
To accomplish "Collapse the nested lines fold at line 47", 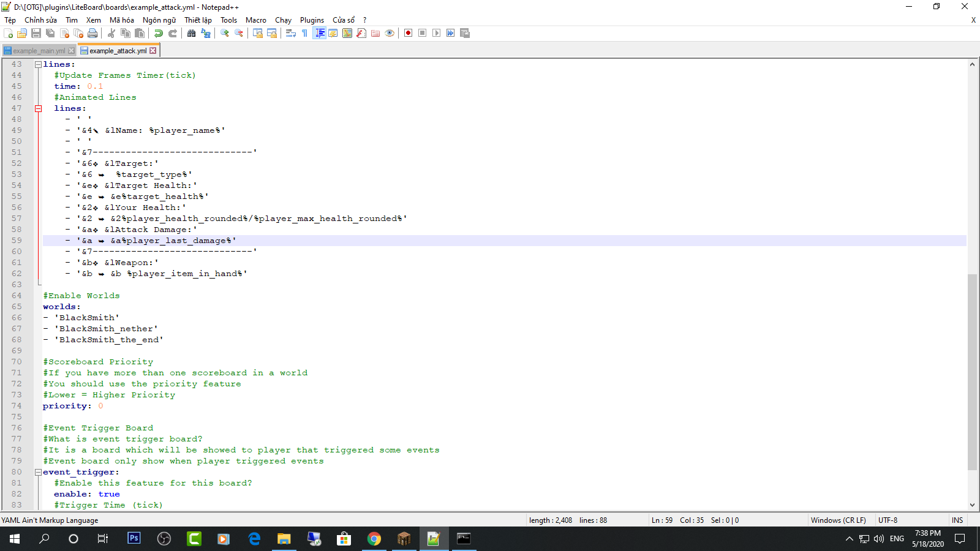I will (x=38, y=108).
